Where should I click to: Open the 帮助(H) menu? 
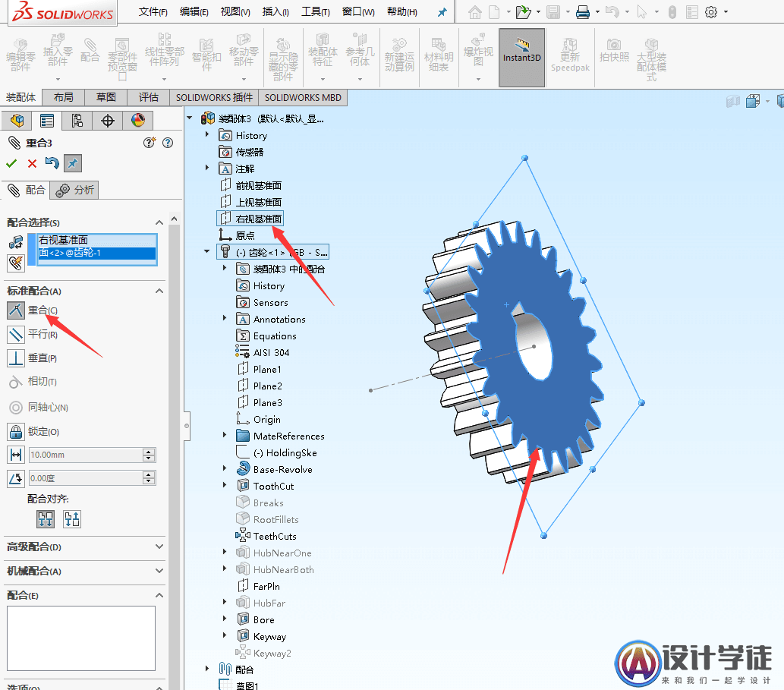click(x=402, y=11)
